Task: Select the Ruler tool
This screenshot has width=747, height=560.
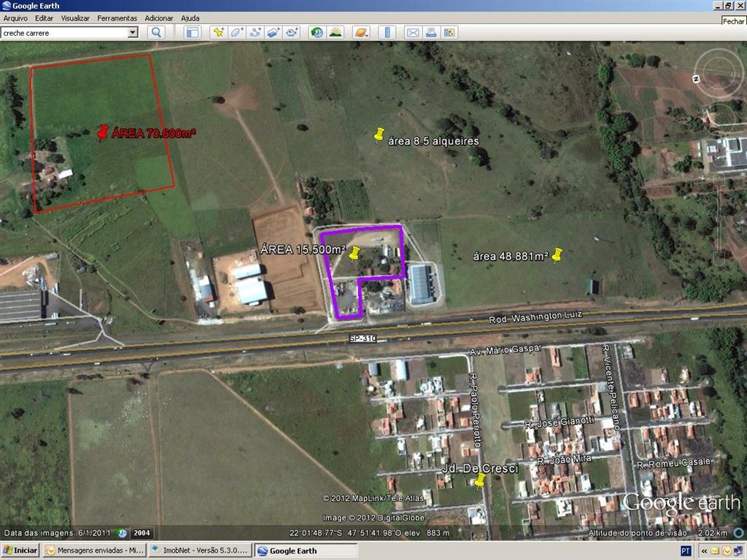Action: [x=387, y=32]
